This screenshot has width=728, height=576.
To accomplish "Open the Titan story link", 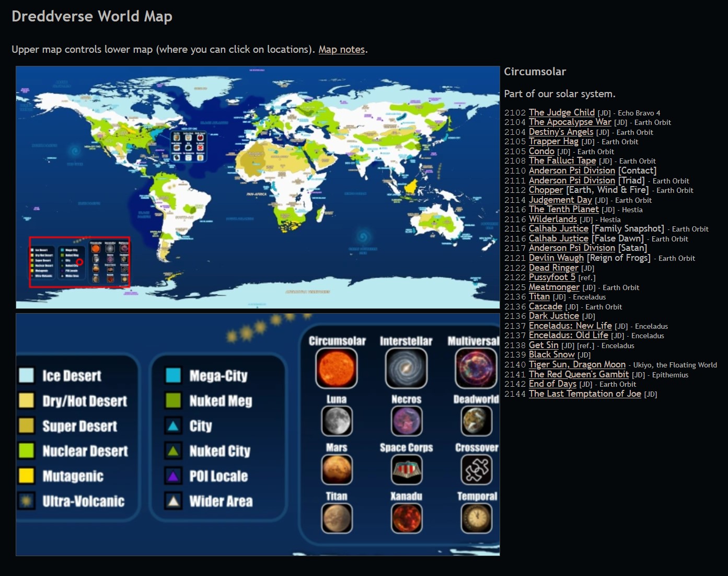I will pos(539,297).
